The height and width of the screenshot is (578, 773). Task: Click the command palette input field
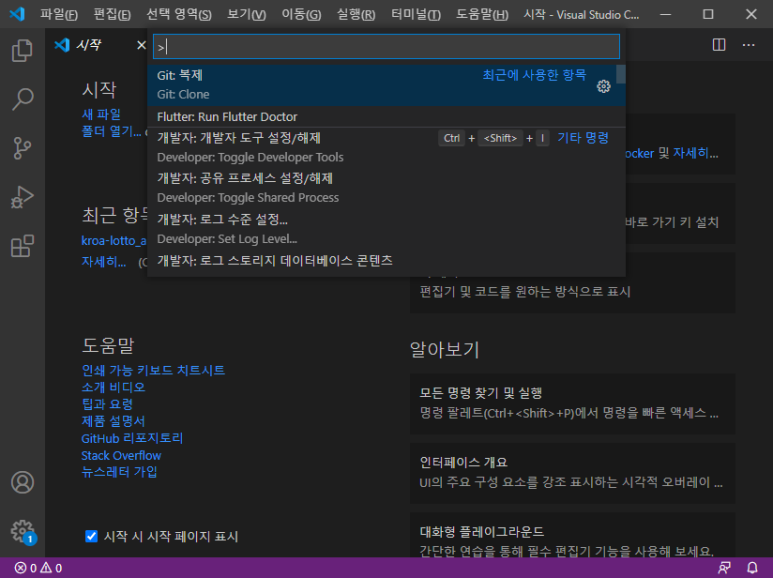click(386, 47)
